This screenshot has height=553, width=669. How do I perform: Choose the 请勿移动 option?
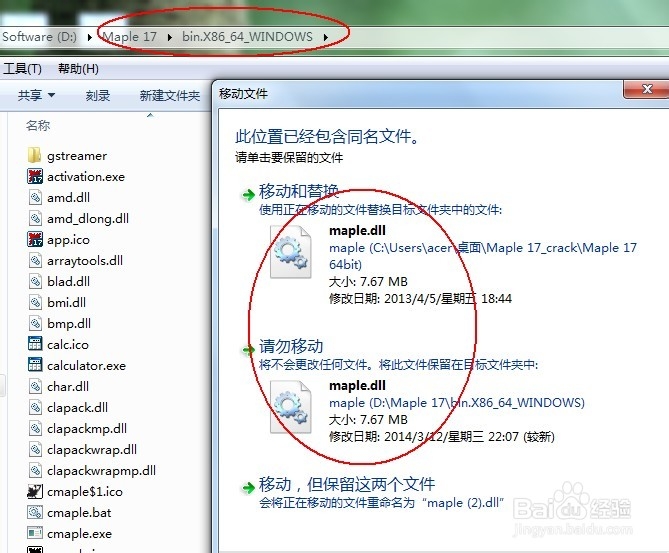point(291,346)
